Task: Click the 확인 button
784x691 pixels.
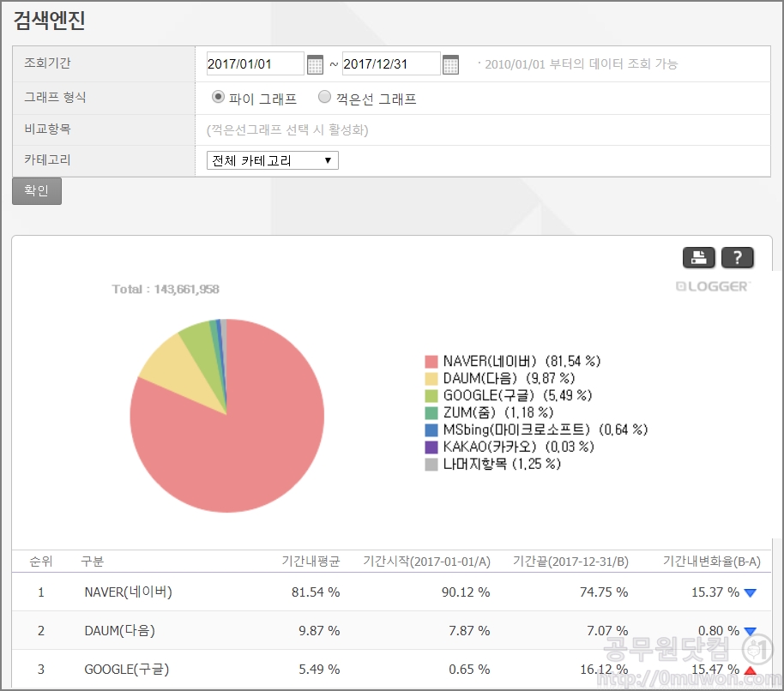Action: (x=37, y=191)
